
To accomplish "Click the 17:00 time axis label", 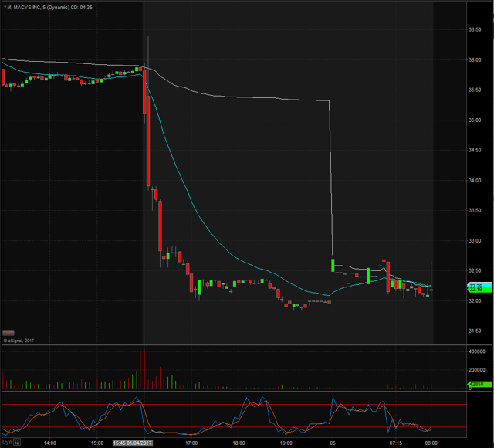I will click(x=191, y=443).
